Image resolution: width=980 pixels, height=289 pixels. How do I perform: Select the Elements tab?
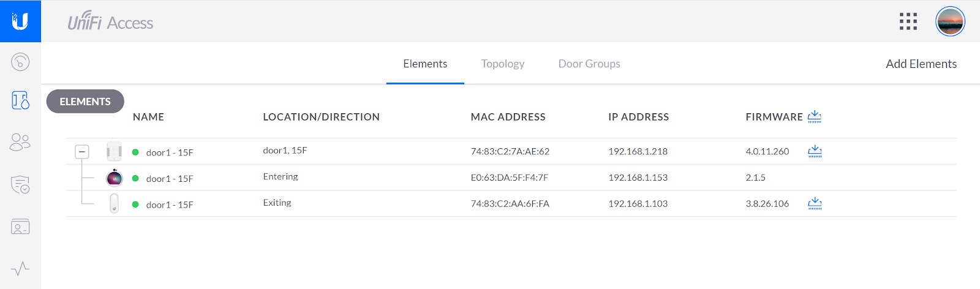click(x=425, y=64)
